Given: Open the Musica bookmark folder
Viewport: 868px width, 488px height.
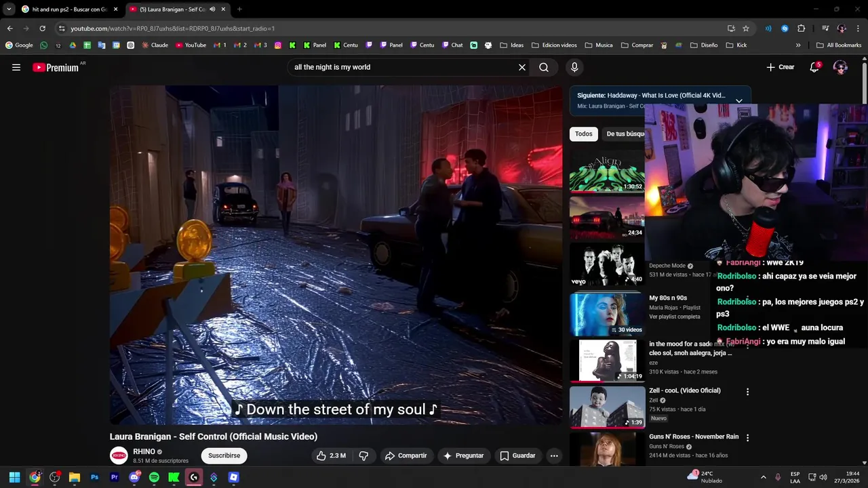Looking at the screenshot, I should click(599, 45).
